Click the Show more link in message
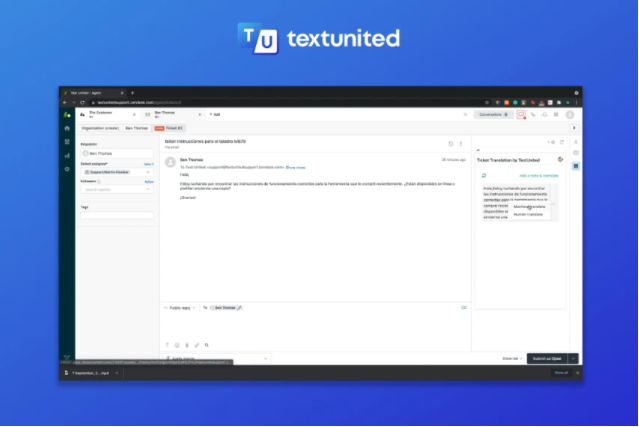The width and height of the screenshot is (639, 427). [x=295, y=167]
